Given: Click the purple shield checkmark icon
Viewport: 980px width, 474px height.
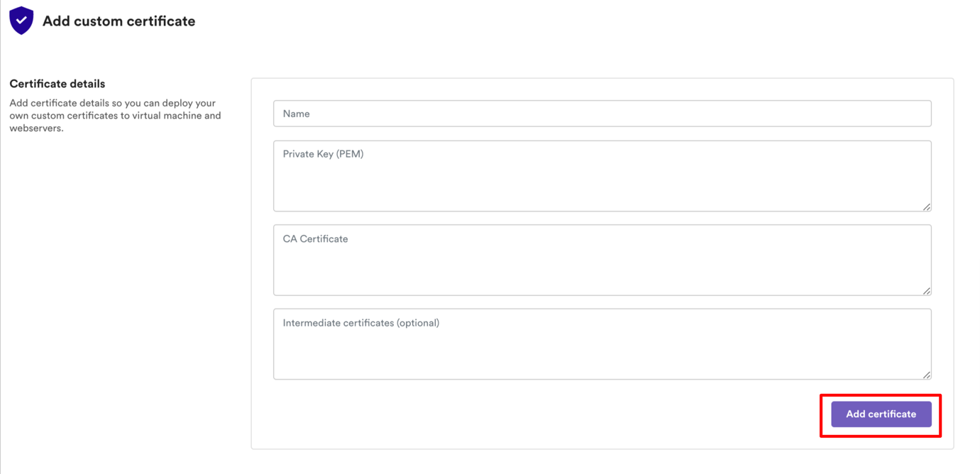Looking at the screenshot, I should (x=21, y=21).
